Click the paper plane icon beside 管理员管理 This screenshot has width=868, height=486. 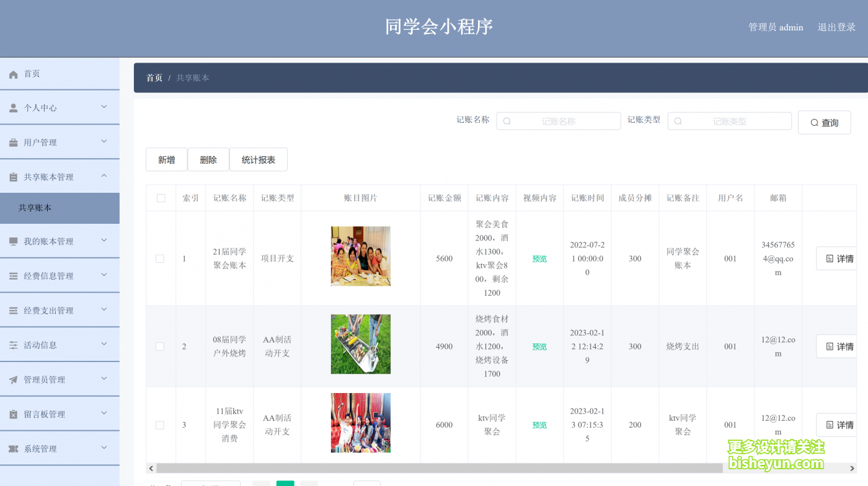[14, 380]
